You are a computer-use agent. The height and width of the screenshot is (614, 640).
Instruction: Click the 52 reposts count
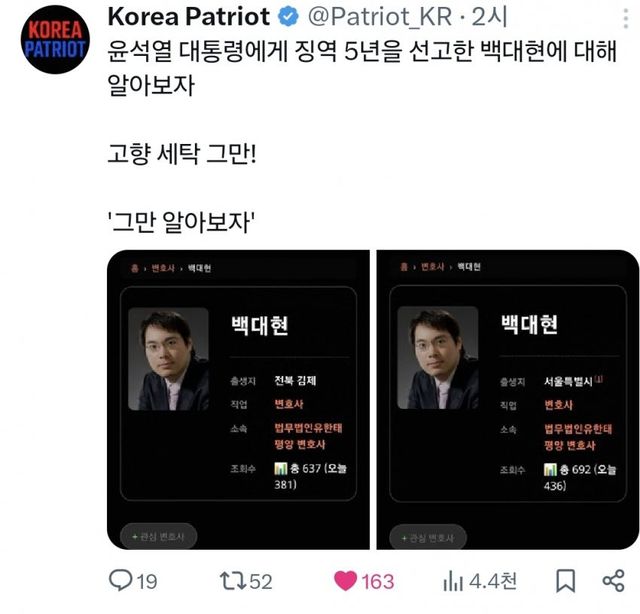261,582
